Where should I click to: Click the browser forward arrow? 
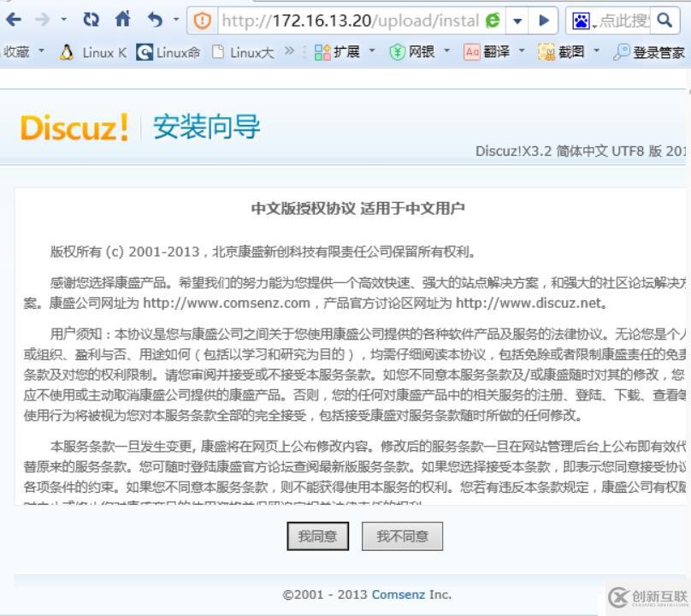tap(42, 20)
